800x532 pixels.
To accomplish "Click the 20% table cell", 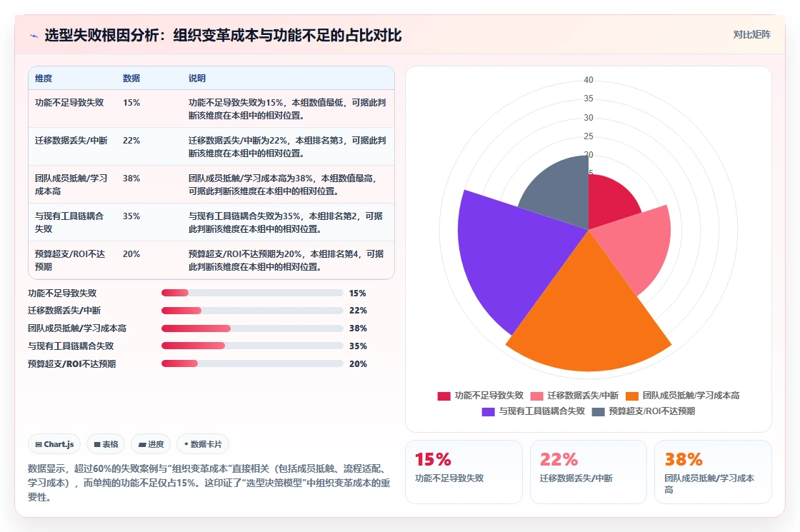I will (131, 254).
